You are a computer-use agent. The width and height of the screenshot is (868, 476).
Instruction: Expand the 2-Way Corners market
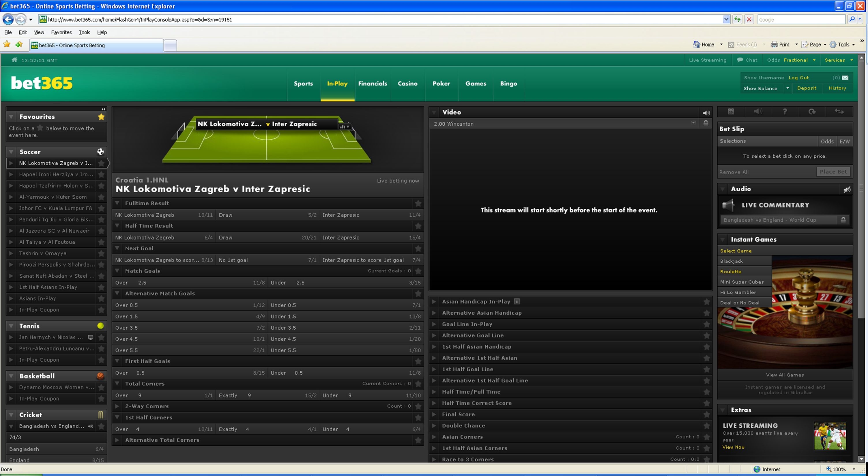[117, 406]
